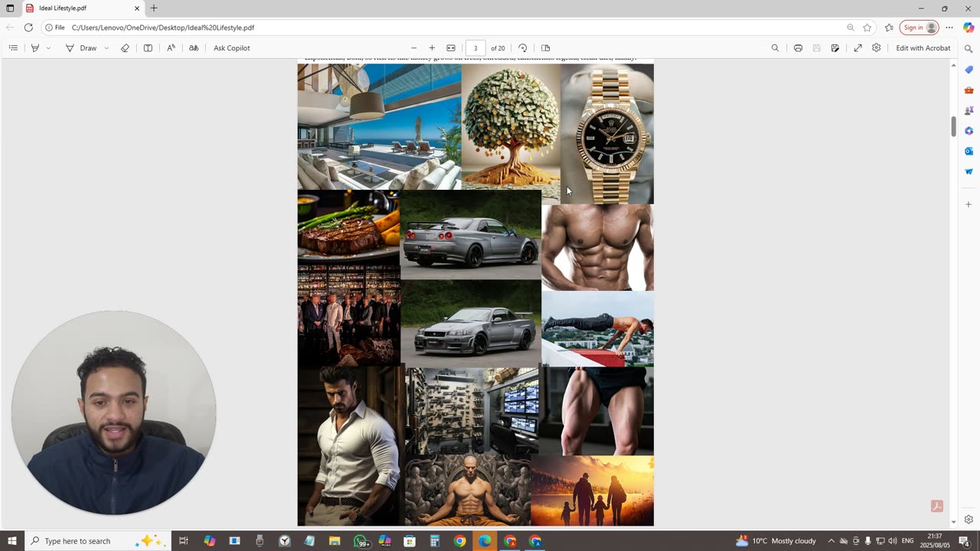Image resolution: width=980 pixels, height=551 pixels.
Task: Activate the Draw tool
Action: coord(81,48)
